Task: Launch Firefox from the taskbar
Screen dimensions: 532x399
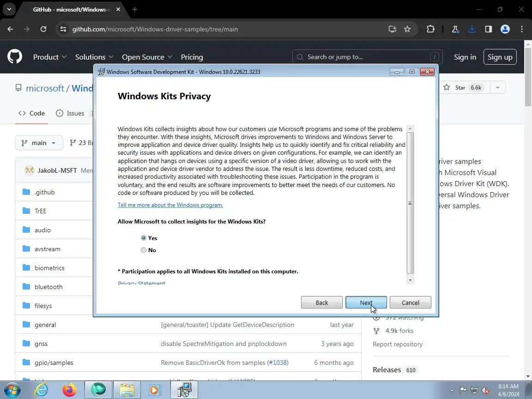Action: pos(70,390)
